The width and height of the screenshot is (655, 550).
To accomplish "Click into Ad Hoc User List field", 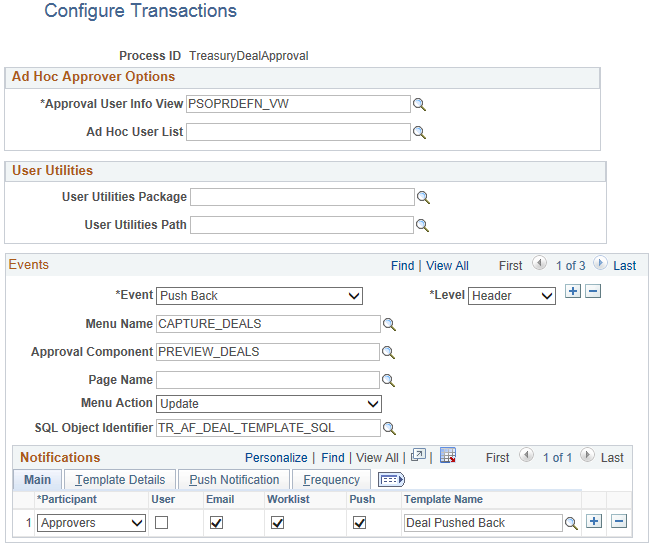I will [298, 132].
